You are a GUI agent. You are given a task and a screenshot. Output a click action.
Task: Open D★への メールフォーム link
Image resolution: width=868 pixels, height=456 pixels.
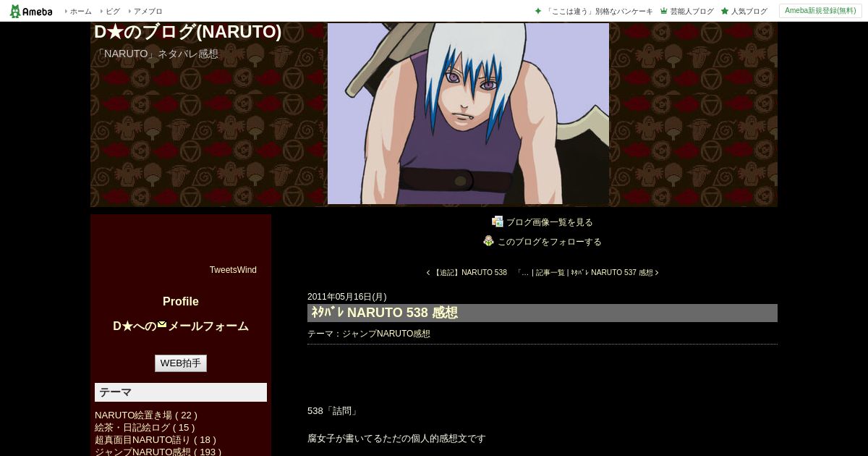(x=181, y=326)
